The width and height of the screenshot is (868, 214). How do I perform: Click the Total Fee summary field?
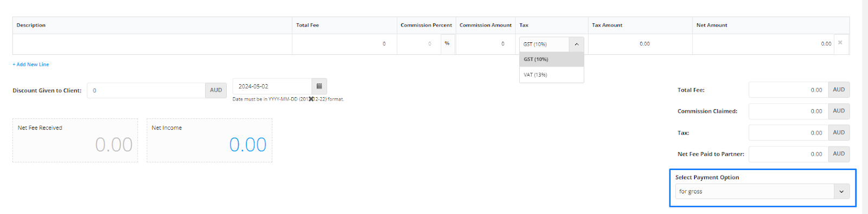[788, 90]
